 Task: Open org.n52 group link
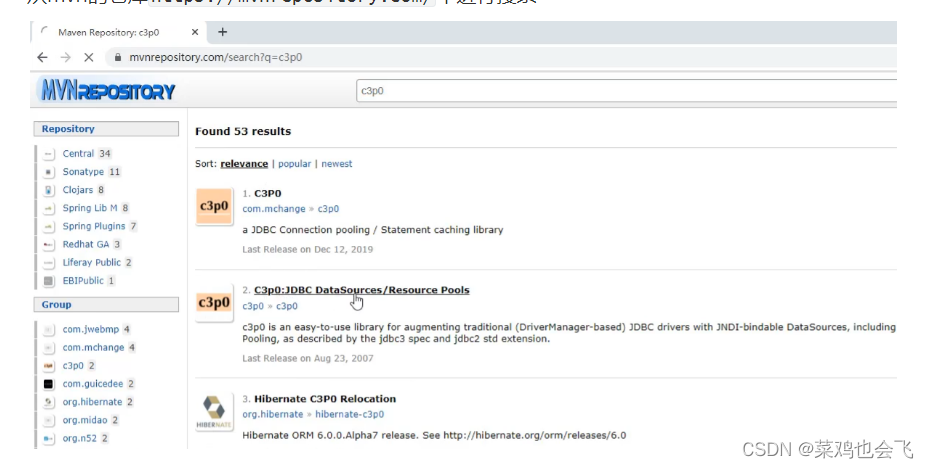point(79,438)
